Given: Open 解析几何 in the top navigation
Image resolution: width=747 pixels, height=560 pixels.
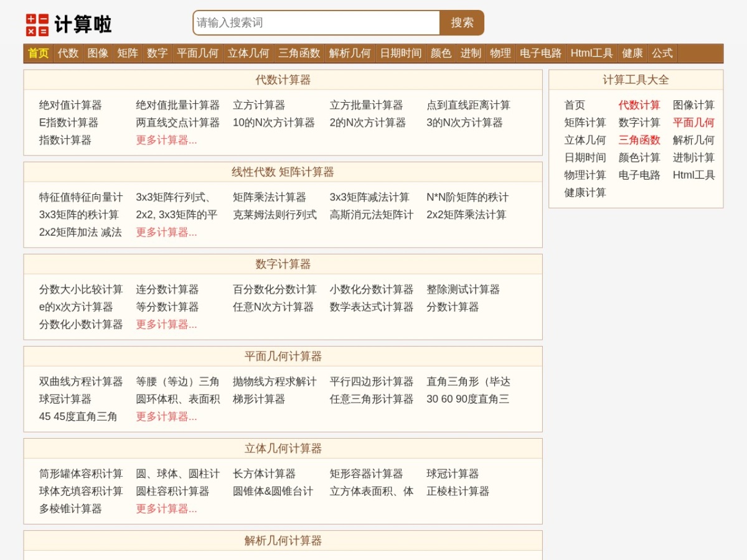Looking at the screenshot, I should point(350,54).
